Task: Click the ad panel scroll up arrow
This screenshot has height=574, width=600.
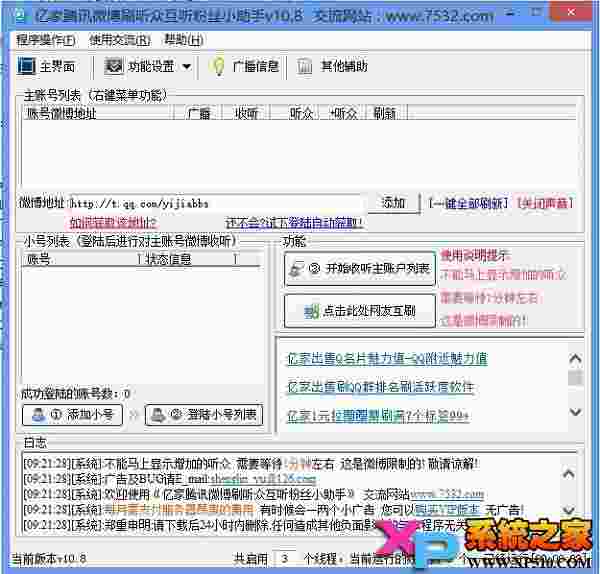Action: point(576,359)
